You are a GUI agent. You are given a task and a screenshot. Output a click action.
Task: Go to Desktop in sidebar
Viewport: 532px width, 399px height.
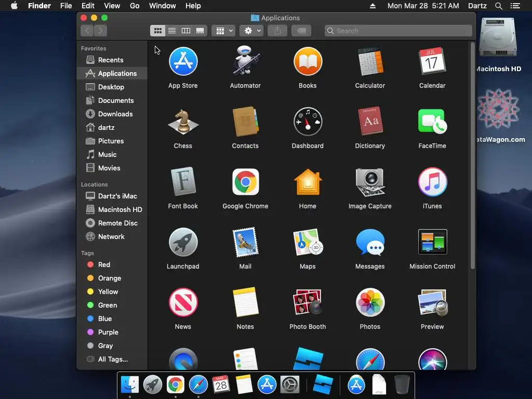pos(112,87)
